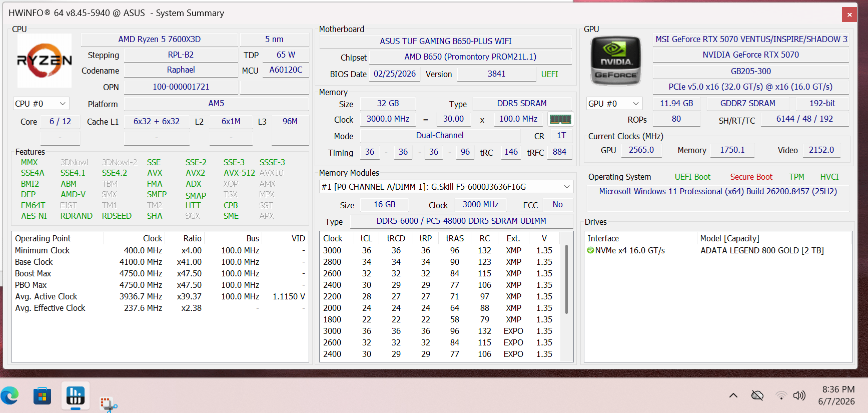
Task: Click the BIOS version 3841 value
Action: click(496, 74)
